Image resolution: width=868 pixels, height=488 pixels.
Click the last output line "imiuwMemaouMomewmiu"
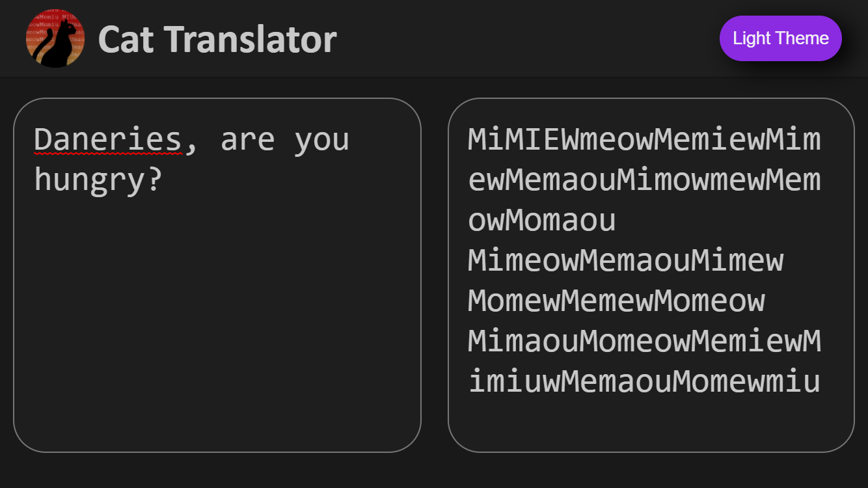[x=644, y=382]
